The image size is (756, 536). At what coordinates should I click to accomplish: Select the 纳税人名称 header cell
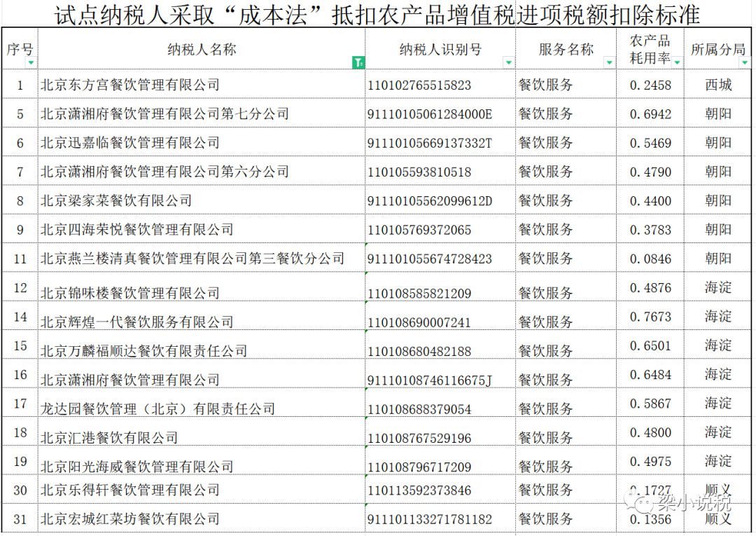(x=202, y=49)
